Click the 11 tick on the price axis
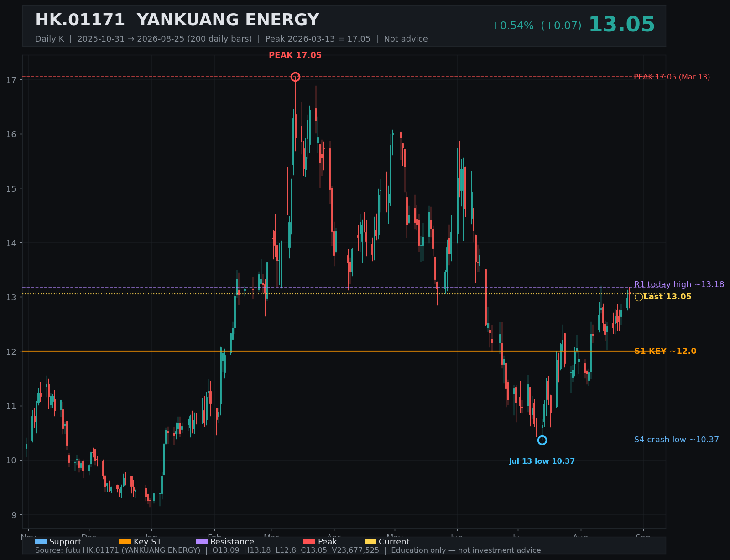 [11, 406]
